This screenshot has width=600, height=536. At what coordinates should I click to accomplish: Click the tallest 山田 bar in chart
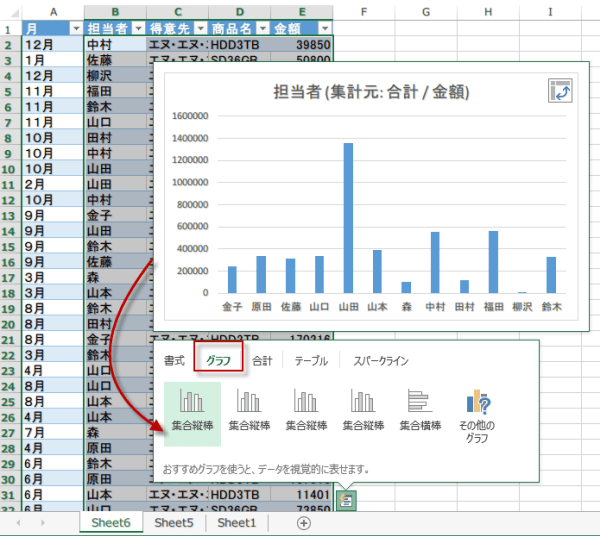(348, 218)
